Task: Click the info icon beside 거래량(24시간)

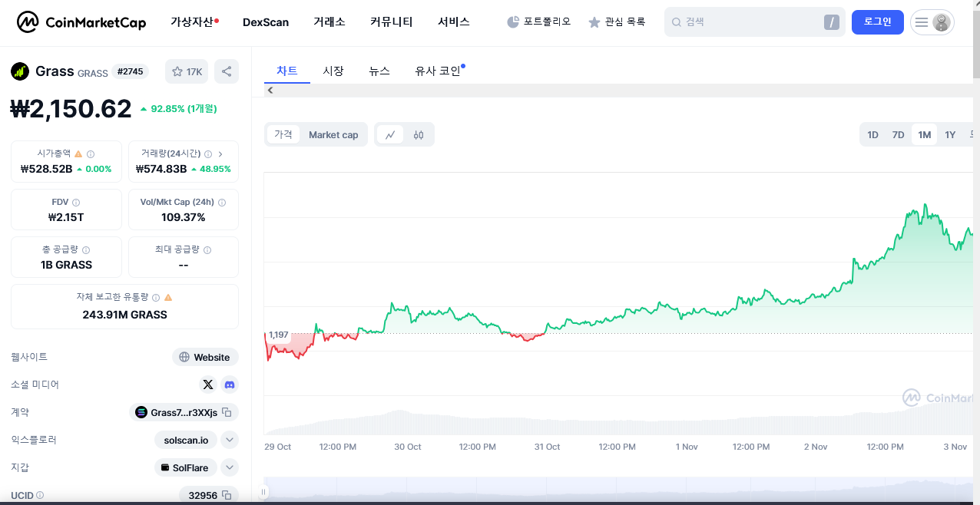Action: pyautogui.click(x=208, y=153)
